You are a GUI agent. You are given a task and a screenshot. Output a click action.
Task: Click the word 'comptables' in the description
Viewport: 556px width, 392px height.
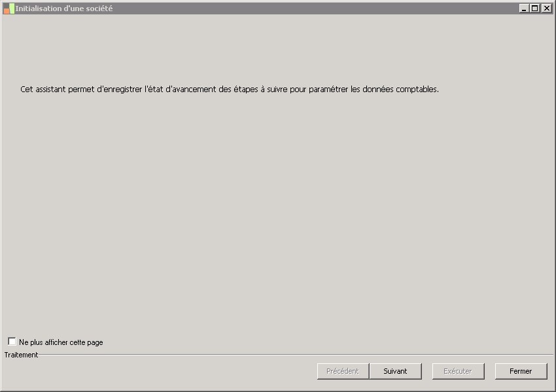[417, 90]
